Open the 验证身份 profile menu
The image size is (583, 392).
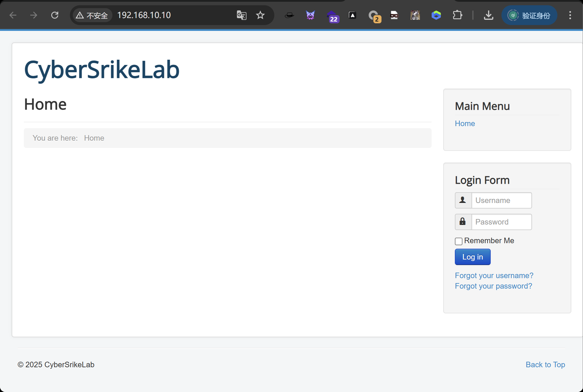(x=529, y=15)
